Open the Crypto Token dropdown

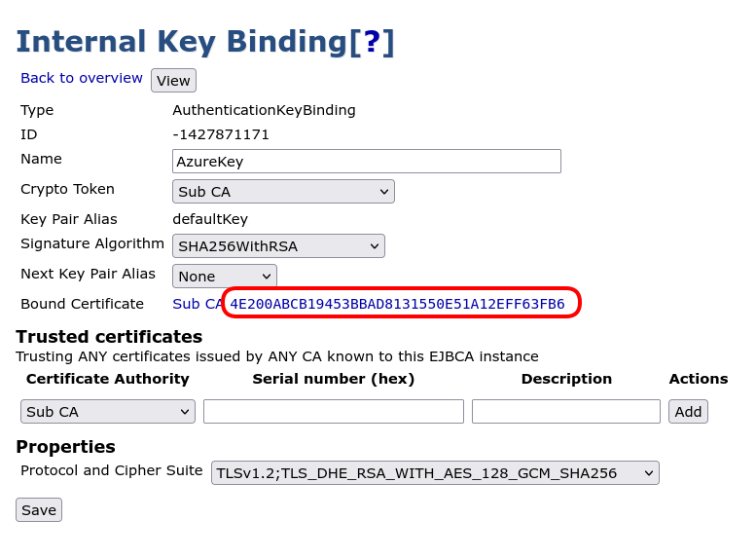click(283, 192)
